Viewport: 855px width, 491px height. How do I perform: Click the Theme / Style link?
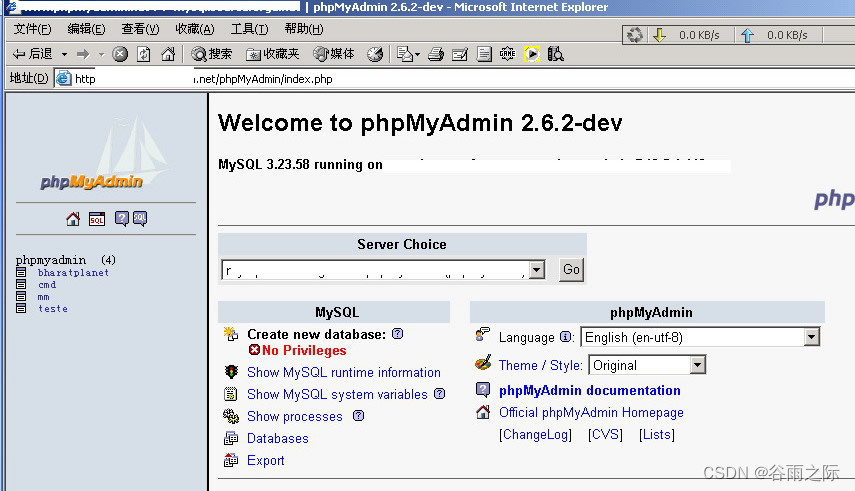pos(540,365)
